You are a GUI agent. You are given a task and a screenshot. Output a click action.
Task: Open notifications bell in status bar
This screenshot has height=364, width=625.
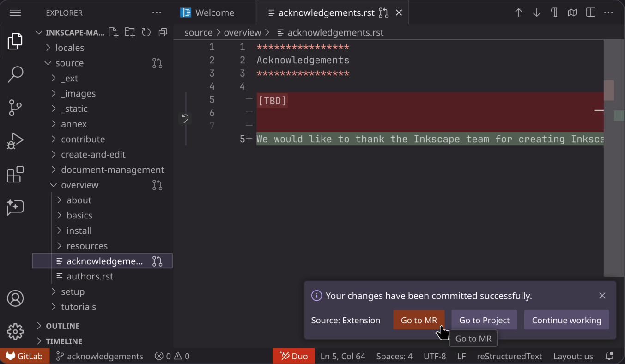click(609, 356)
